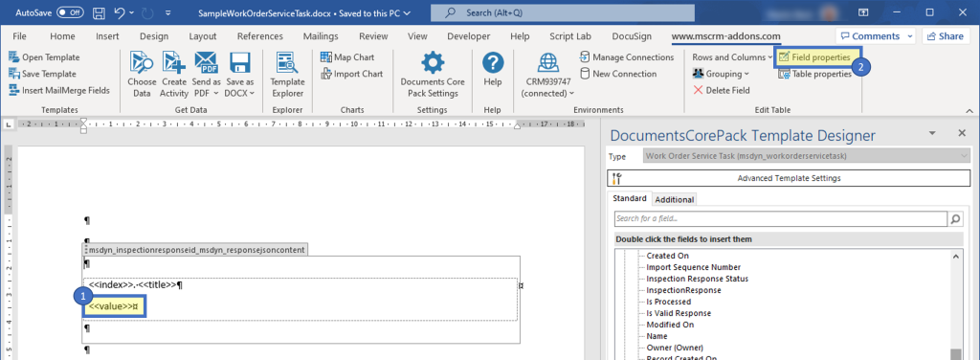The width and height of the screenshot is (980, 360).
Task: Open the File tab
Action: [19, 36]
